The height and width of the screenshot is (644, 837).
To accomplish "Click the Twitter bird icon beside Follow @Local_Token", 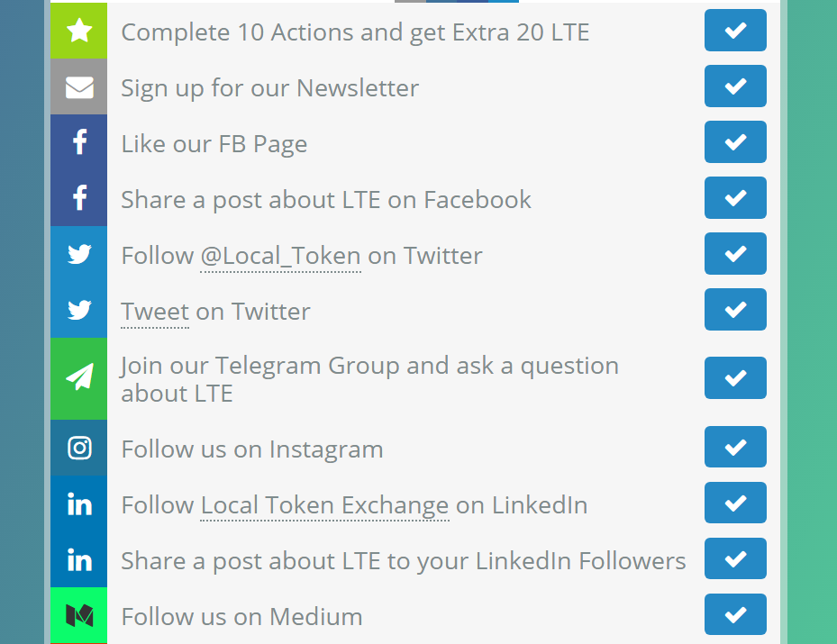I will (79, 255).
